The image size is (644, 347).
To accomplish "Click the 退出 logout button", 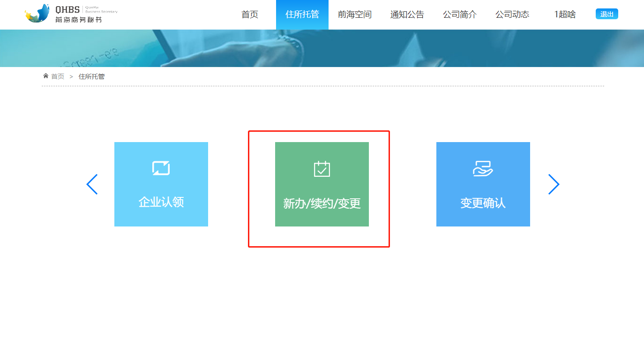I will [607, 14].
